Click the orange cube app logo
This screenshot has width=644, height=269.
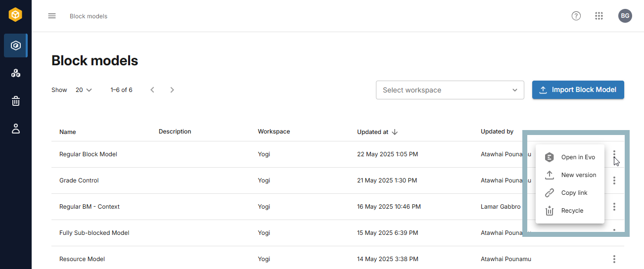pos(16,15)
